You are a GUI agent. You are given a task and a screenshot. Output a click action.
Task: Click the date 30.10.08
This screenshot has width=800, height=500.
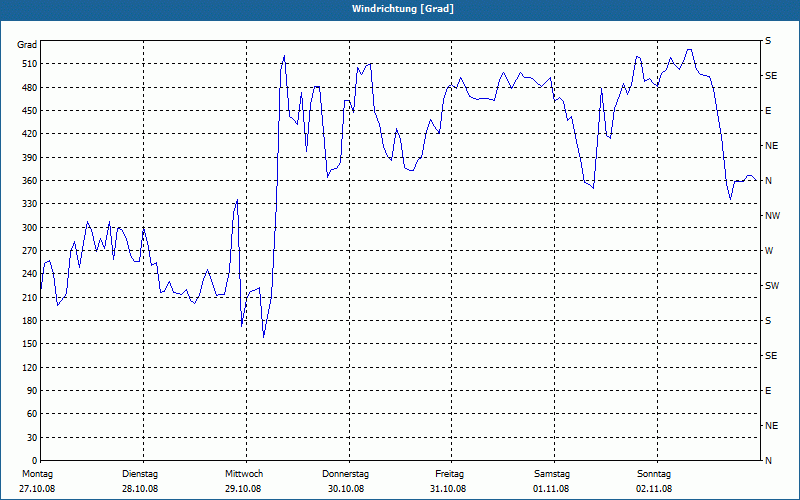[346, 489]
